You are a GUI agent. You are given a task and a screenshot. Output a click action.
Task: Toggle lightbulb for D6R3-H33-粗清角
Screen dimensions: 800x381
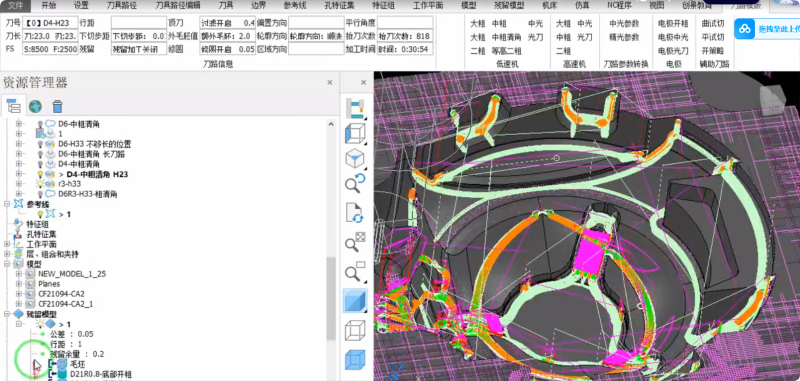pos(40,194)
